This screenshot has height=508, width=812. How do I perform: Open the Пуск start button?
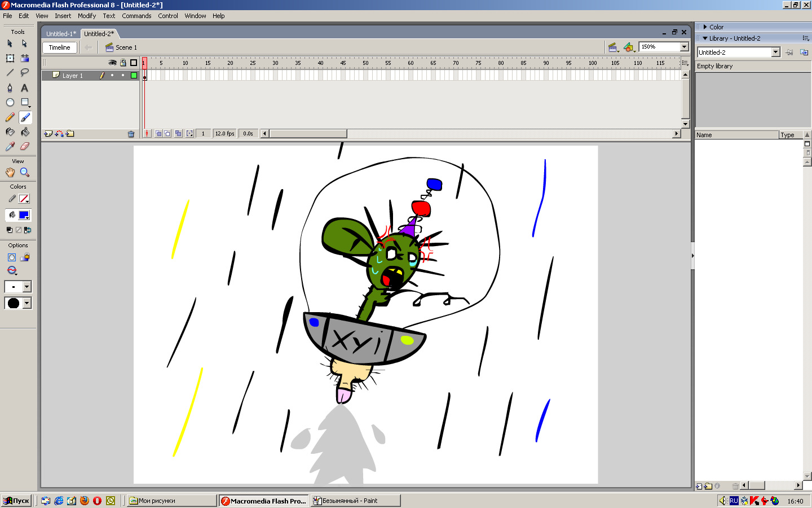click(16, 501)
